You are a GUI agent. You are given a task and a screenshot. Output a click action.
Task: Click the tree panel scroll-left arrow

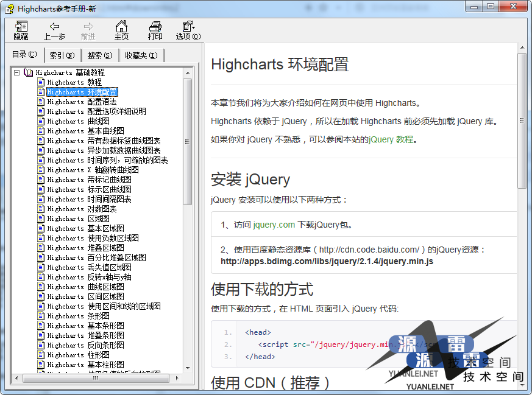[x=16, y=378]
